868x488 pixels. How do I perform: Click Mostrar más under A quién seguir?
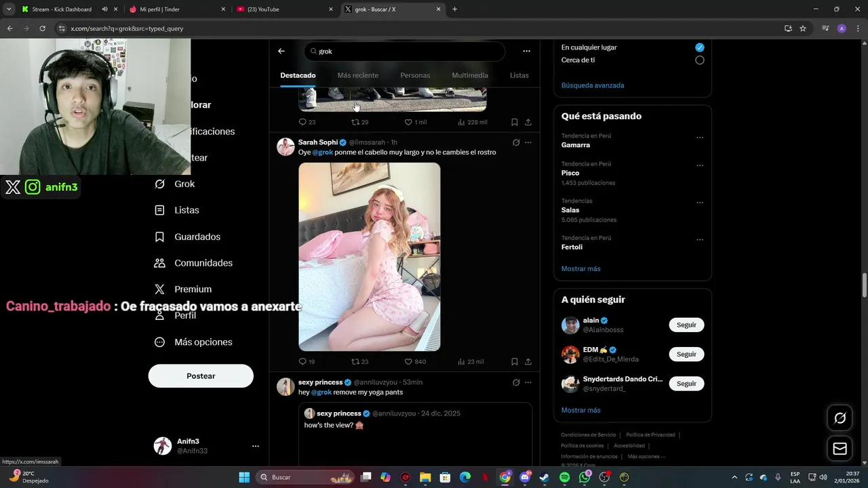click(580, 410)
